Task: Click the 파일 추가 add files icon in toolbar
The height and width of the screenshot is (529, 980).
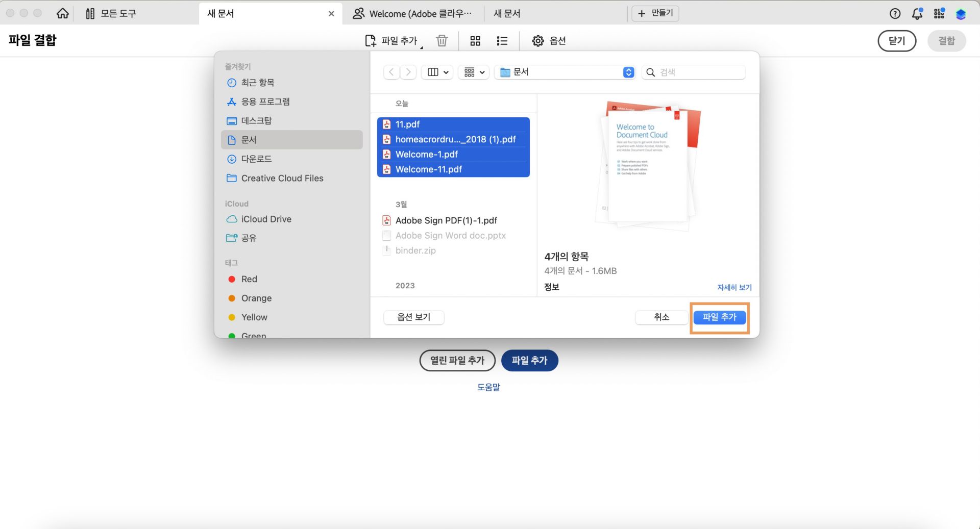Action: pyautogui.click(x=371, y=41)
